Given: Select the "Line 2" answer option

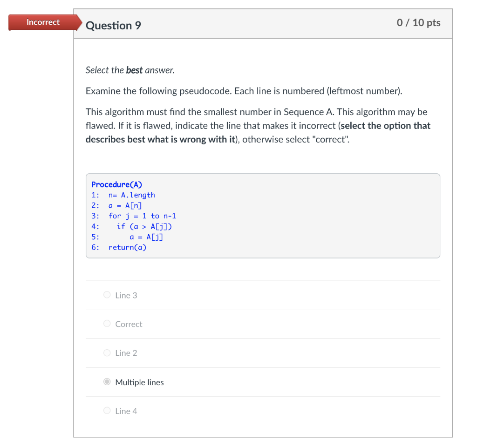Looking at the screenshot, I should pyautogui.click(x=107, y=353).
